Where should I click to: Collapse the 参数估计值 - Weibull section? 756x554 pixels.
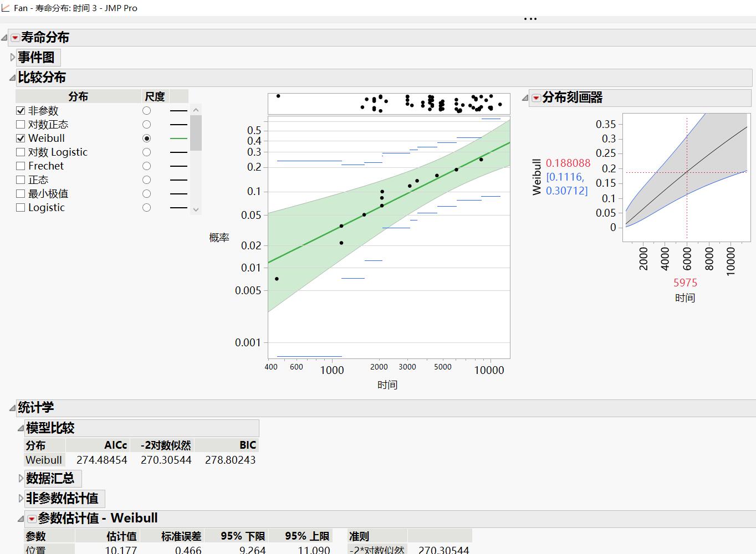tap(21, 519)
